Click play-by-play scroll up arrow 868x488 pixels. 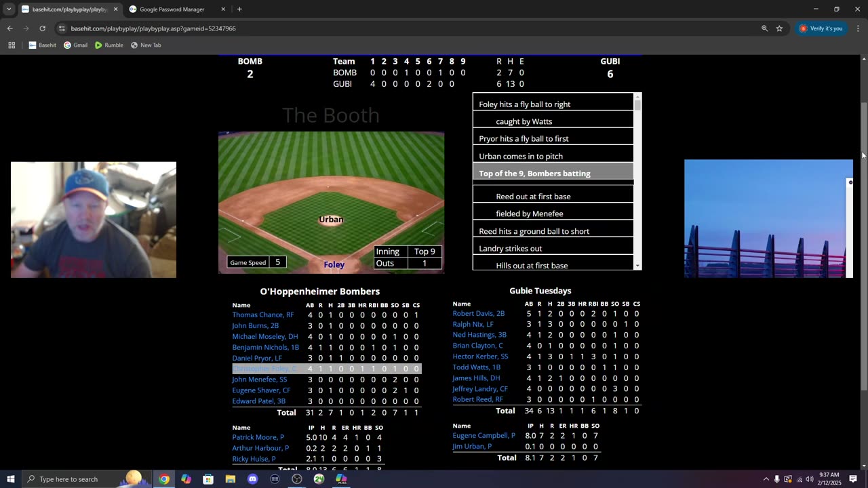click(637, 96)
